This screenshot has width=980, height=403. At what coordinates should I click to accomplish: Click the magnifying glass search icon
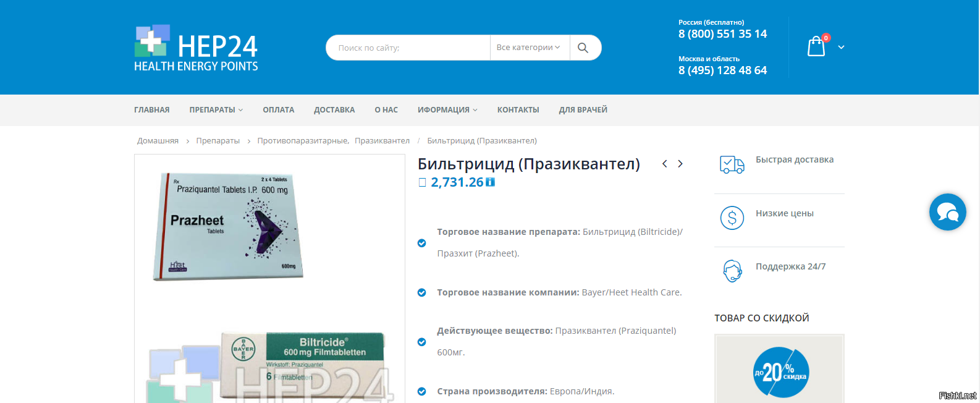[x=583, y=48]
